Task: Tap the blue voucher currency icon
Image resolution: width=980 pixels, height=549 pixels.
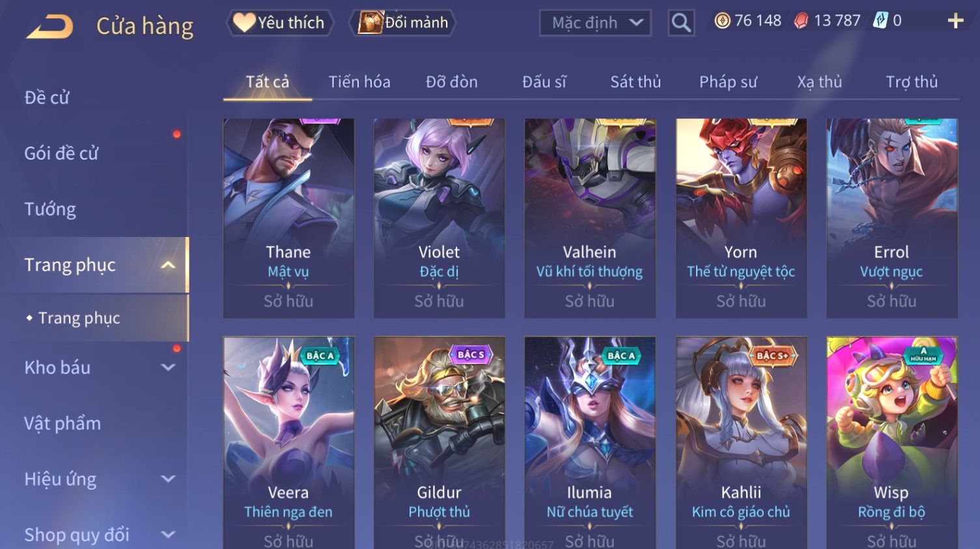Action: coord(880,21)
